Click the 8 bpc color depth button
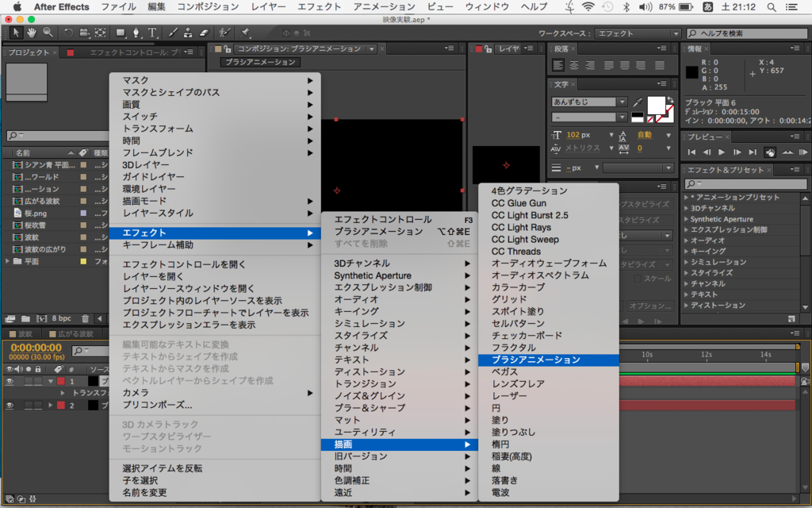The width and height of the screenshot is (812, 508). [x=62, y=319]
